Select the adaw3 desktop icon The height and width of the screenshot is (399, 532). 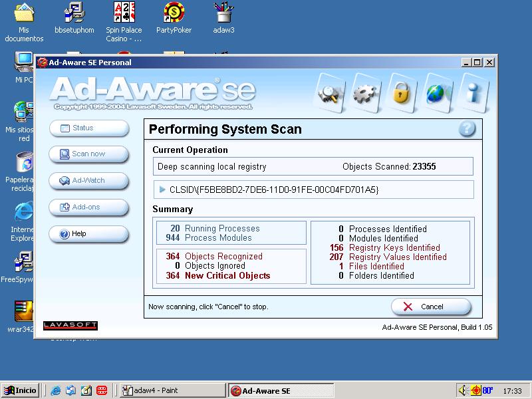pos(223,19)
